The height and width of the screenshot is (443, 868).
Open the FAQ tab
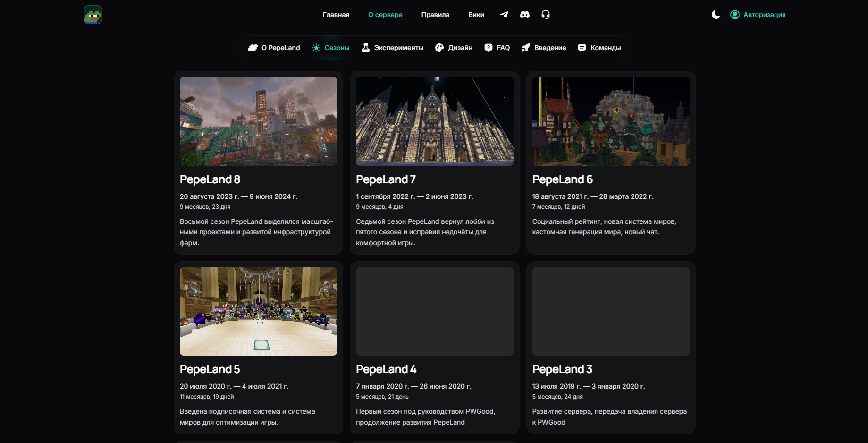503,48
